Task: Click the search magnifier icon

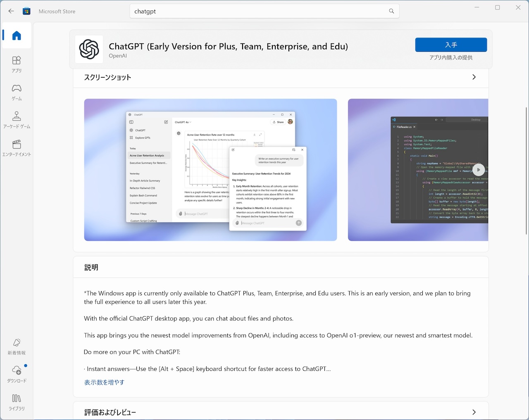Action: (x=391, y=11)
